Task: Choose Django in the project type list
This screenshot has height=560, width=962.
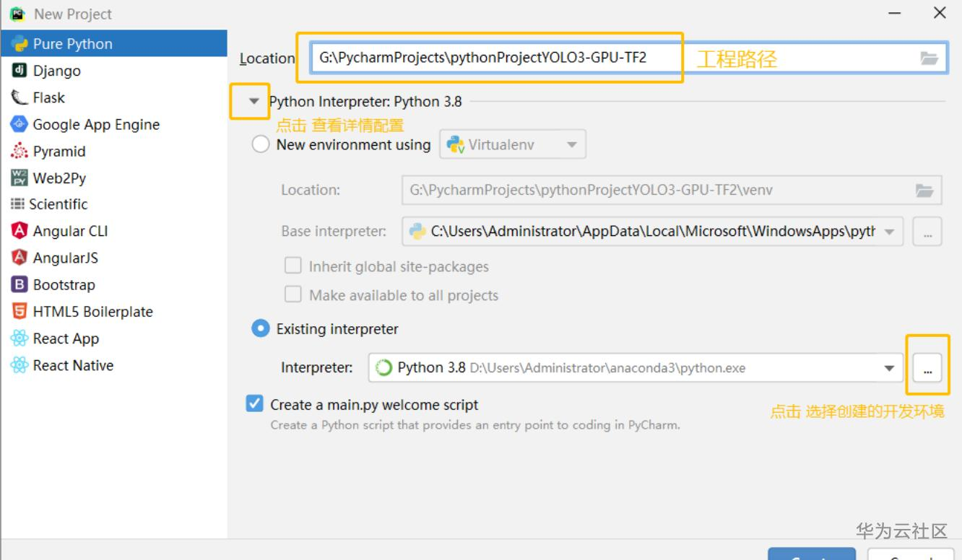Action: tap(114, 71)
